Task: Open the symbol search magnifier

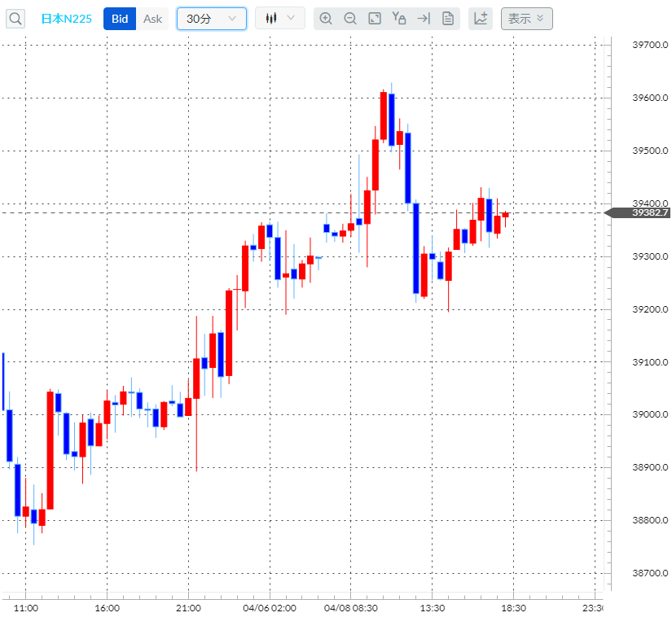Action: tap(15, 18)
